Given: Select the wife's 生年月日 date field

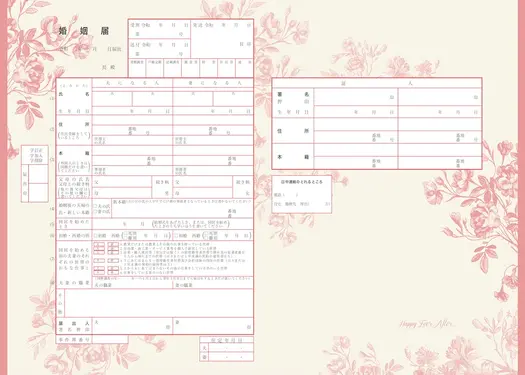Looking at the screenshot, I should (x=213, y=111).
